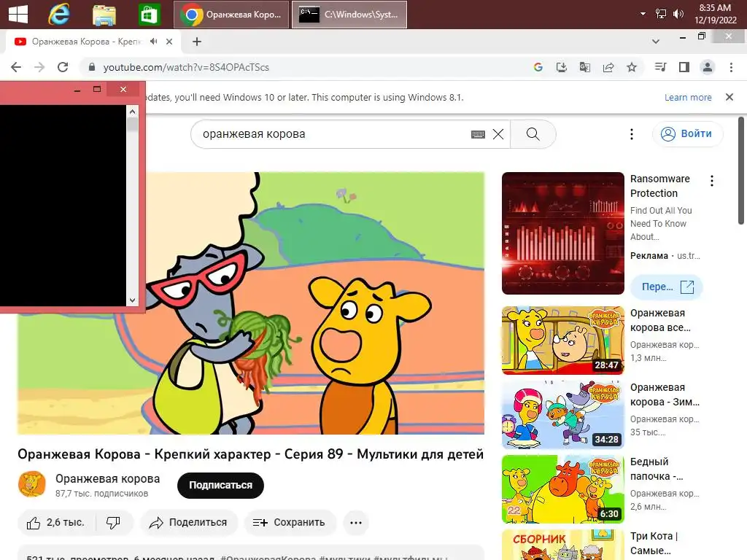This screenshot has height=560, width=747.
Task: Mute the tab's audio speaker icon
Action: click(153, 42)
